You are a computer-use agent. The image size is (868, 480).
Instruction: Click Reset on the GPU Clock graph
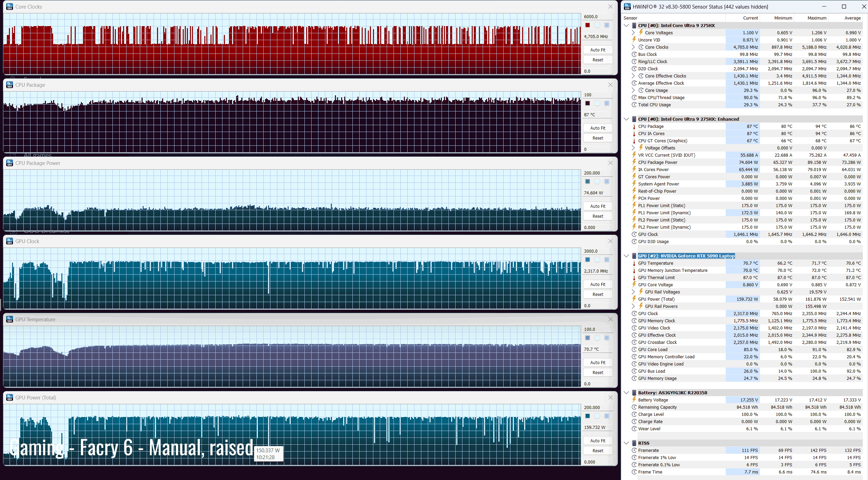click(598, 294)
